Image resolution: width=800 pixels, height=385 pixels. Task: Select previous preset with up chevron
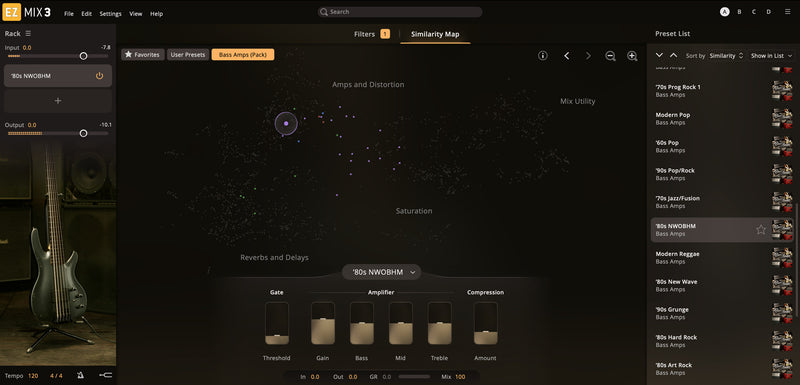click(673, 55)
